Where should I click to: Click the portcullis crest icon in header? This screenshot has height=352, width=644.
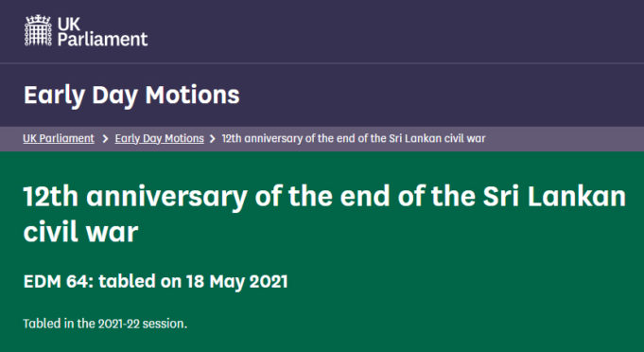coord(38,30)
